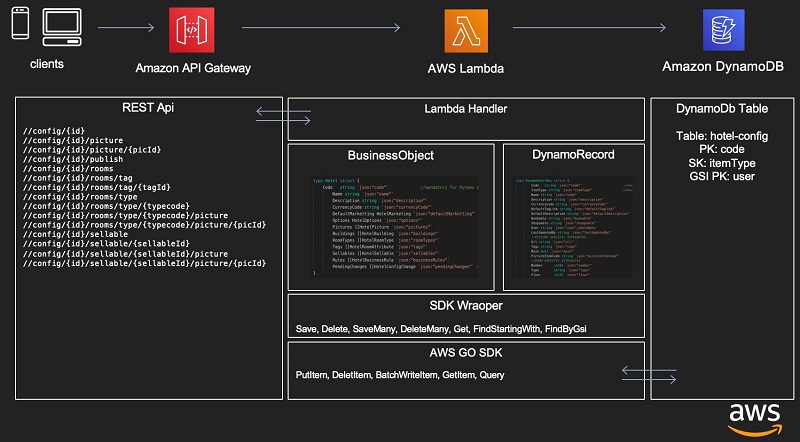Screen dimensions: 800x442
Task: Click the '//config/{id}/rooms' route
Action: [68, 168]
